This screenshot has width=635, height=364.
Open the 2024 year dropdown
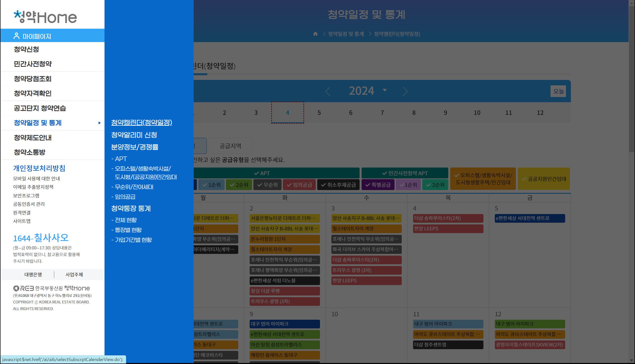[x=385, y=90]
